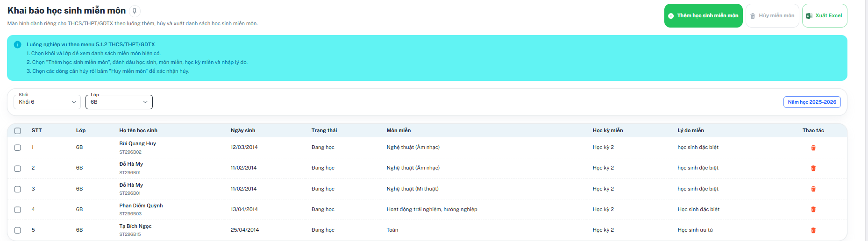Image resolution: width=868 pixels, height=241 pixels.
Task: Tick checkbox for row 1 Bùi Quang Huy
Action: (x=18, y=148)
